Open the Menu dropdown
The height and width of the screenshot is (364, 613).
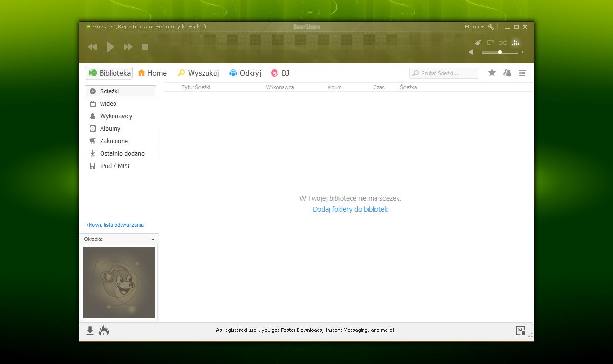[474, 27]
